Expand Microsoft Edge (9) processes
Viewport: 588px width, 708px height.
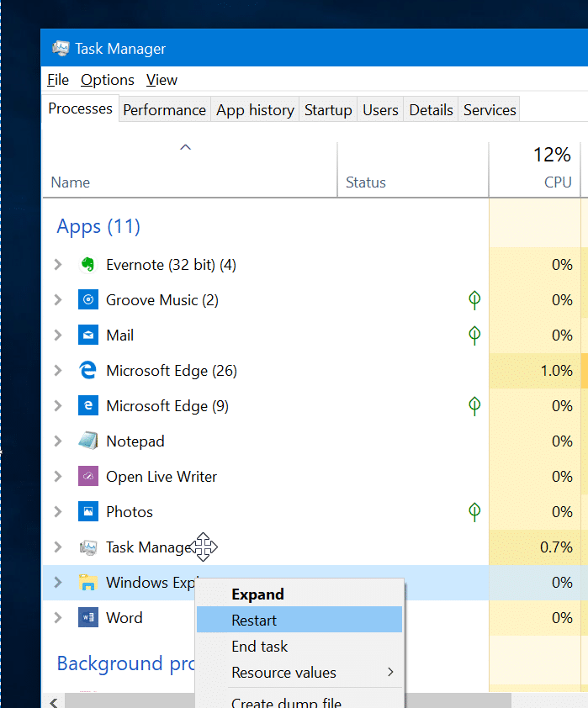pos(58,405)
